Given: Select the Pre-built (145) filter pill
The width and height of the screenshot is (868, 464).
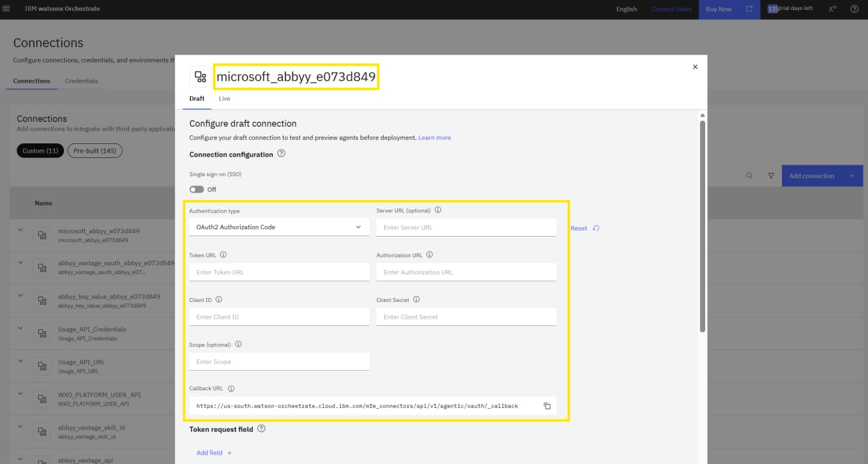Looking at the screenshot, I should point(95,151).
